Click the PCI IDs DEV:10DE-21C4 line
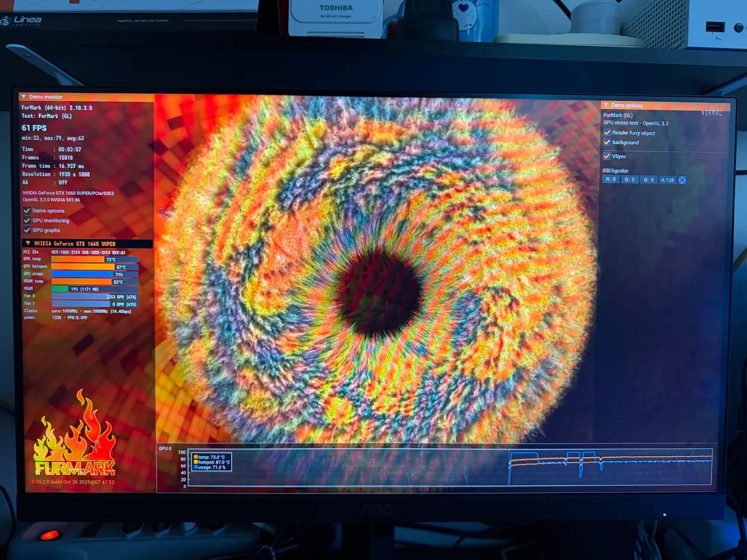The image size is (747, 560). (74, 253)
